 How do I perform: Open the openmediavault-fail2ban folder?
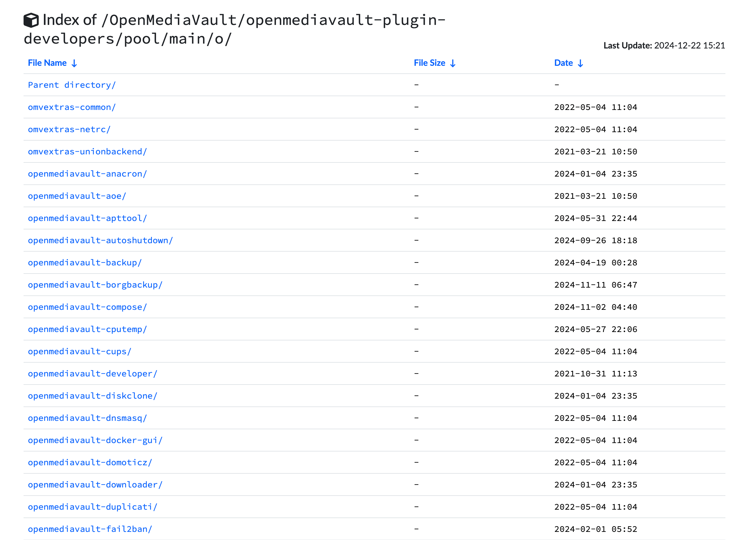tap(90, 529)
